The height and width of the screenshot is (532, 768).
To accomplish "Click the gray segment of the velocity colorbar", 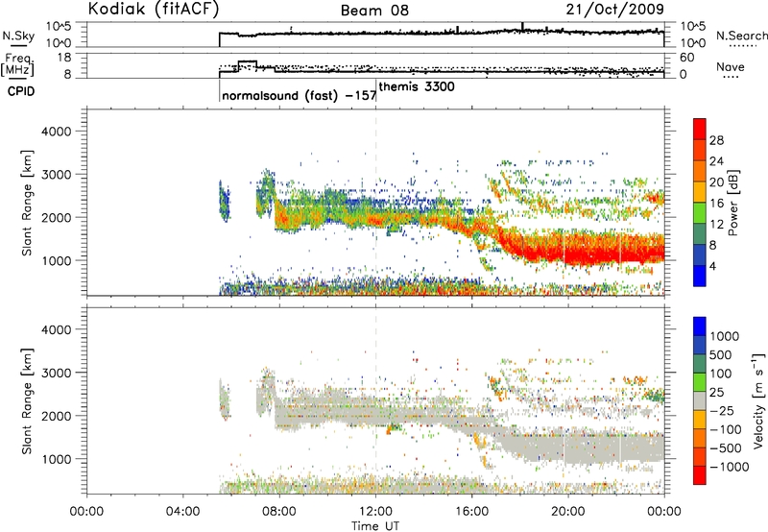I will tap(700, 400).
